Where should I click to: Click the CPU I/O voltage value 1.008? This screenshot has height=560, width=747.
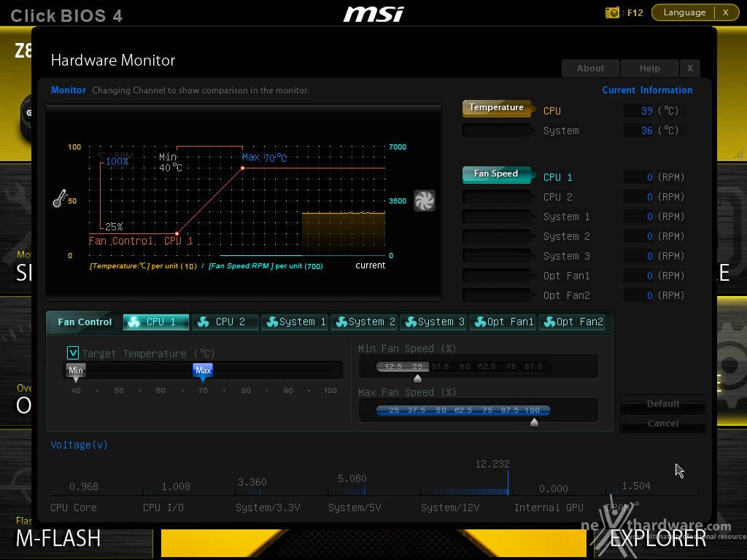[176, 486]
